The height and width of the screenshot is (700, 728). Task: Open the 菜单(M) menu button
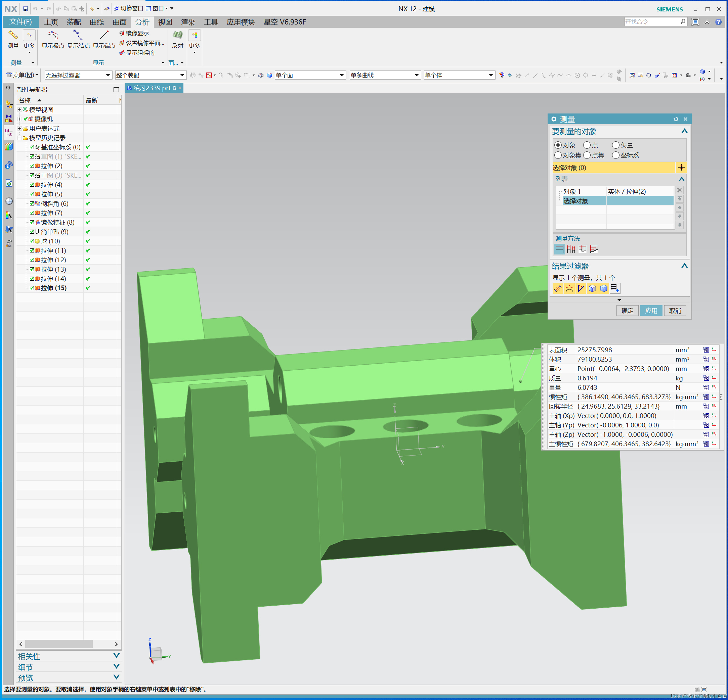(22, 75)
